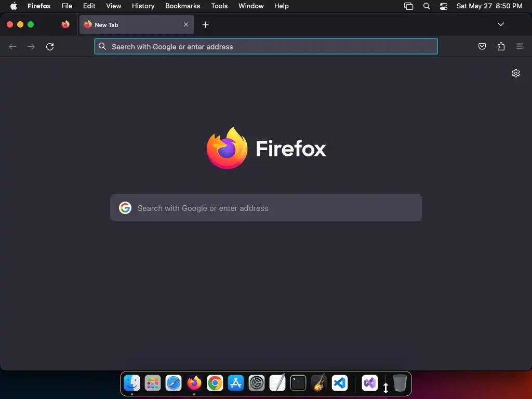532x399 pixels.
Task: Open the File menu
Action: (67, 6)
